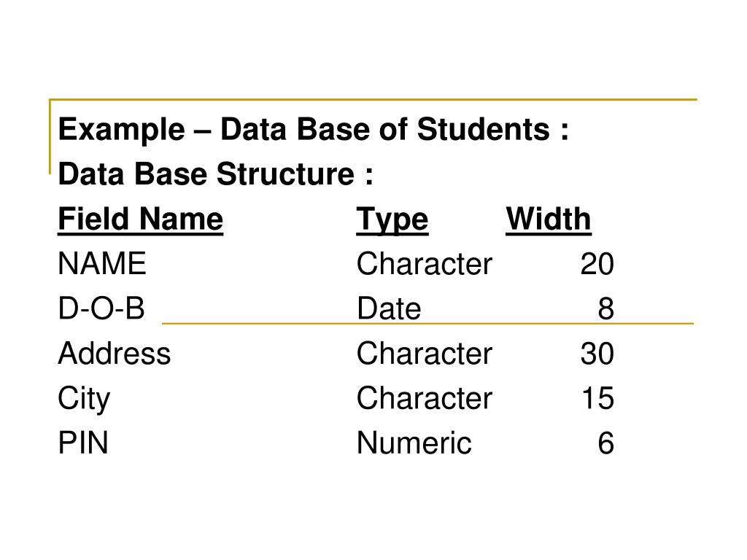This screenshot has width=747, height=560.
Task: Click the width value 30
Action: 597,354
